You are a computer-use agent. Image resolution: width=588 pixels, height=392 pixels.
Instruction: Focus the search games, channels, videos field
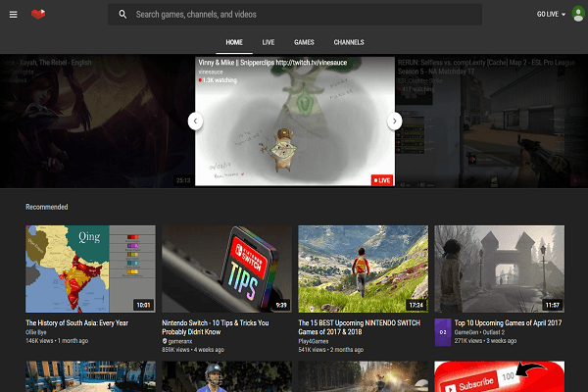pyautogui.click(x=295, y=15)
